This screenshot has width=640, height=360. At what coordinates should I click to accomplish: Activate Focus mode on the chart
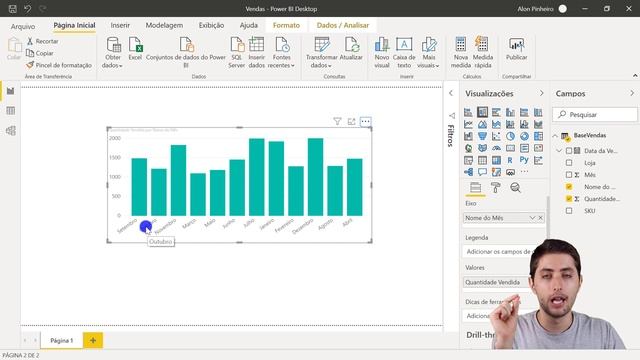point(351,121)
